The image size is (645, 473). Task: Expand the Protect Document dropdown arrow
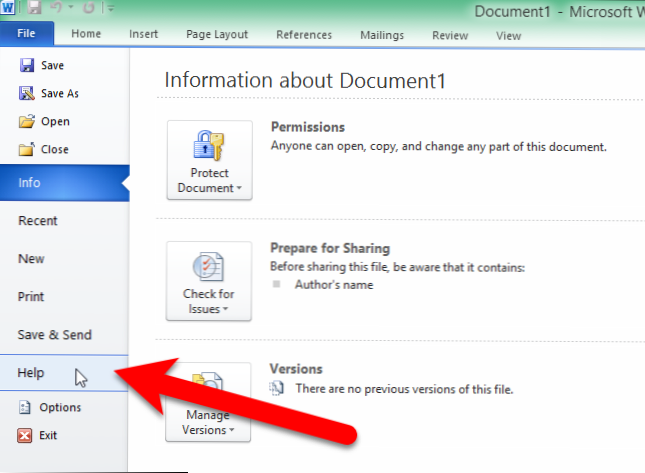click(239, 188)
